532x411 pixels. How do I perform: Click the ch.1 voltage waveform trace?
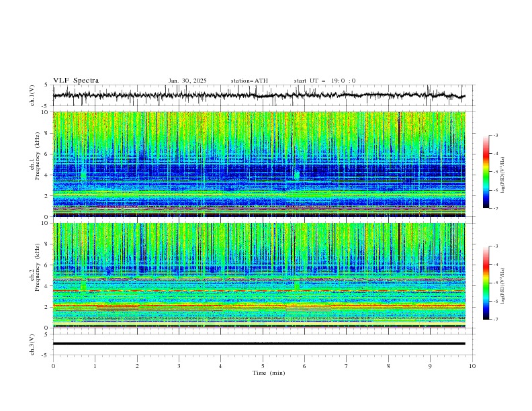[x=259, y=95]
